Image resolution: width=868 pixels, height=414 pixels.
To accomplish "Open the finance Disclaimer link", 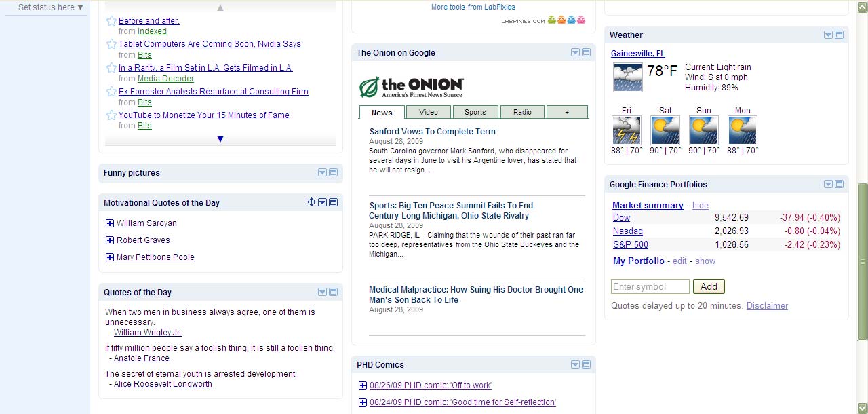I will [767, 306].
